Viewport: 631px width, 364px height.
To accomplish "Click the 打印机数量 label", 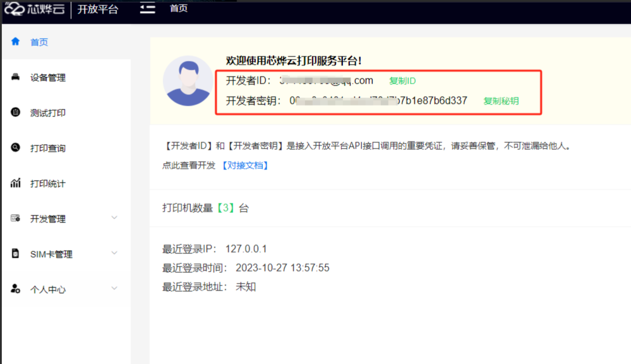I will pos(188,208).
